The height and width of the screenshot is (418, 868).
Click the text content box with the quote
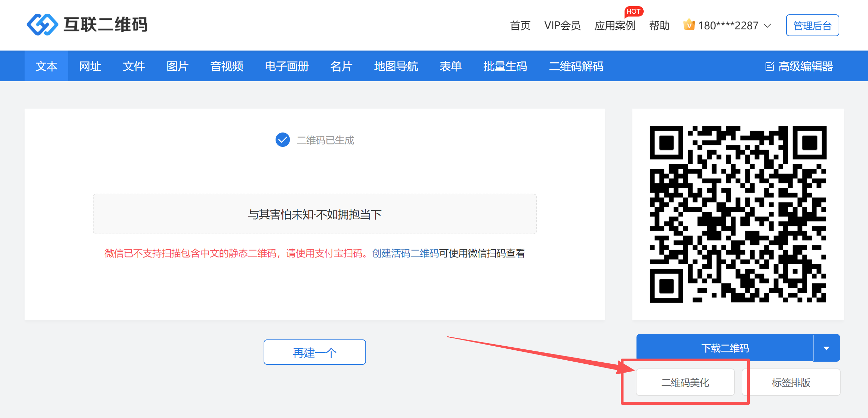[x=314, y=214]
